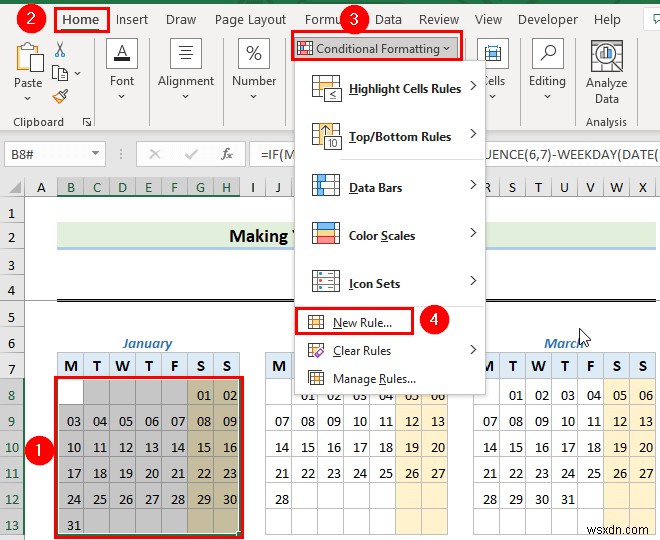Select Top/Bottom Rules menu item
The height and width of the screenshot is (540, 660).
pyautogui.click(x=390, y=137)
